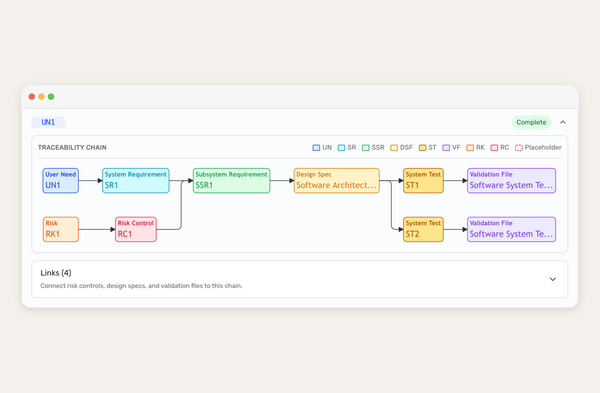This screenshot has width=600, height=393.
Task: Click the yellow minimize window dot
Action: (x=41, y=96)
